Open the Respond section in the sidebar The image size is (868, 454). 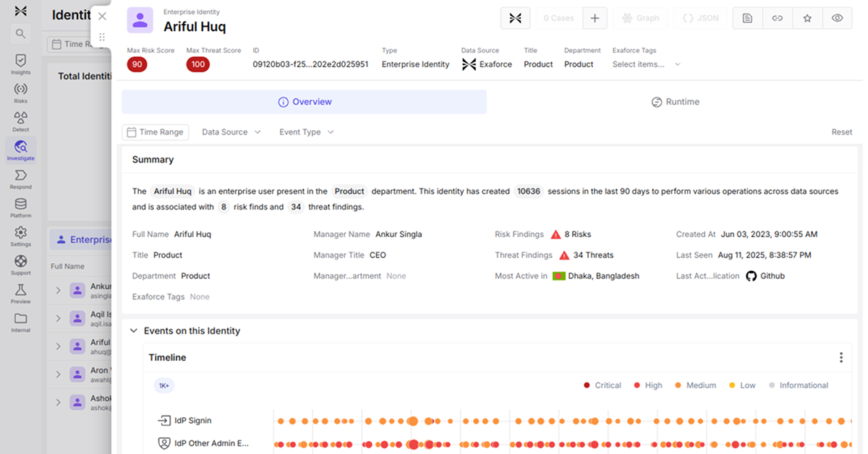coord(20,179)
